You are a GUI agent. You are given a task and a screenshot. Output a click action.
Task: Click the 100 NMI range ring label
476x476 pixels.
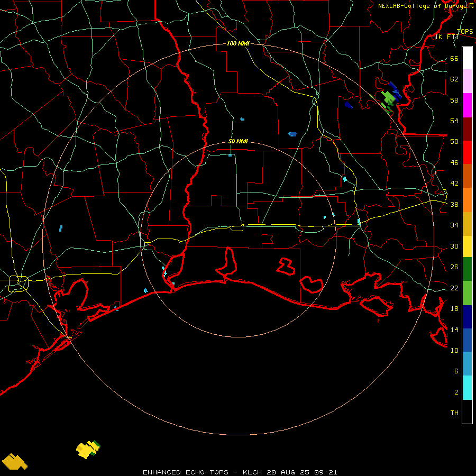coord(238,44)
